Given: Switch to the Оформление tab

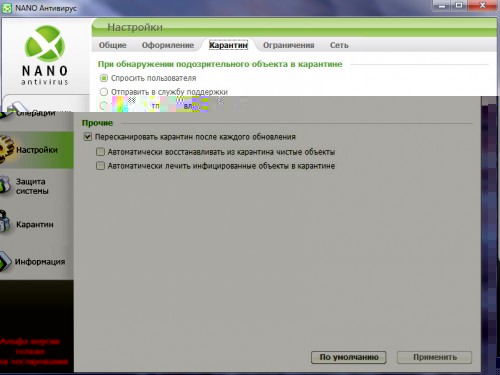Looking at the screenshot, I should (168, 45).
